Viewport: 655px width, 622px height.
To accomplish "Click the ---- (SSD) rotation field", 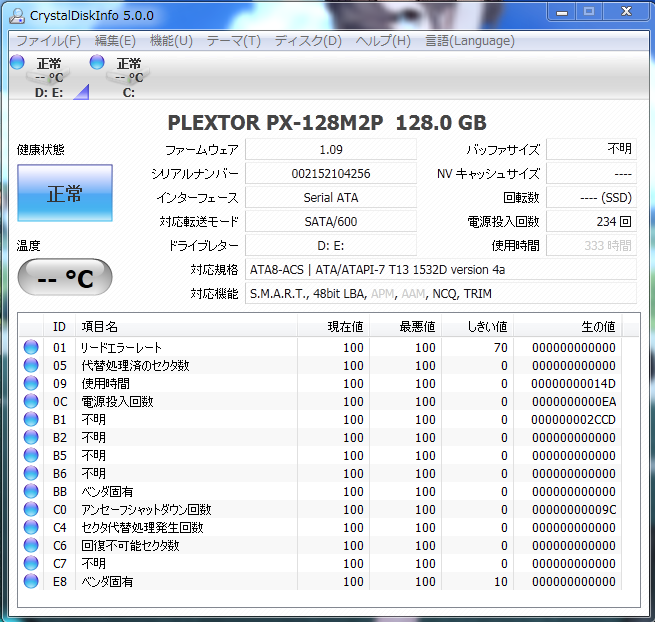I will click(x=592, y=197).
